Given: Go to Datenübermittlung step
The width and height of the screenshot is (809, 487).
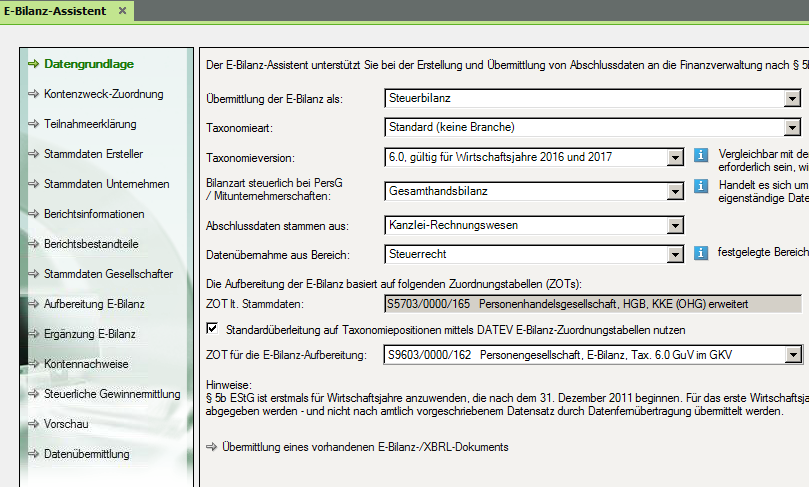Looking at the screenshot, I should (87, 453).
